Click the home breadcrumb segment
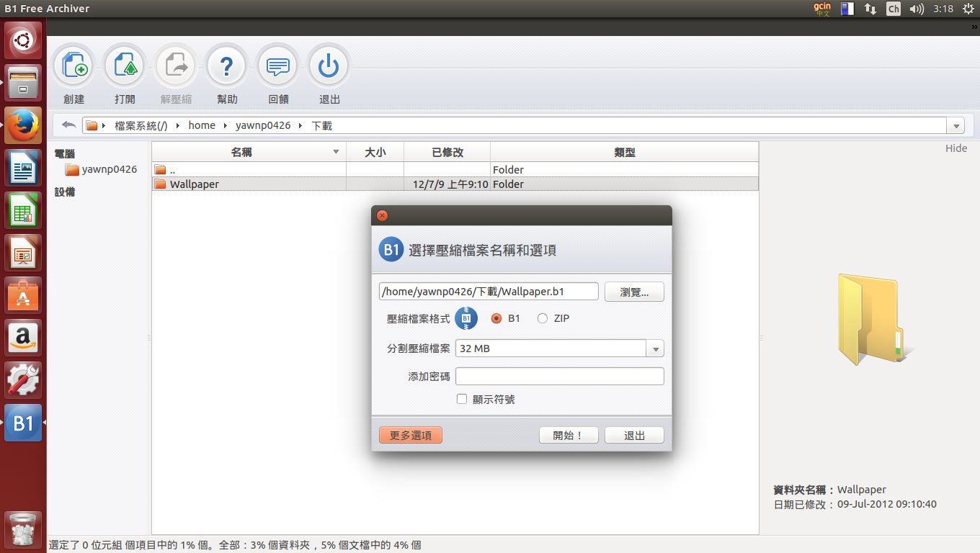The width and height of the screenshot is (980, 553). pos(202,125)
